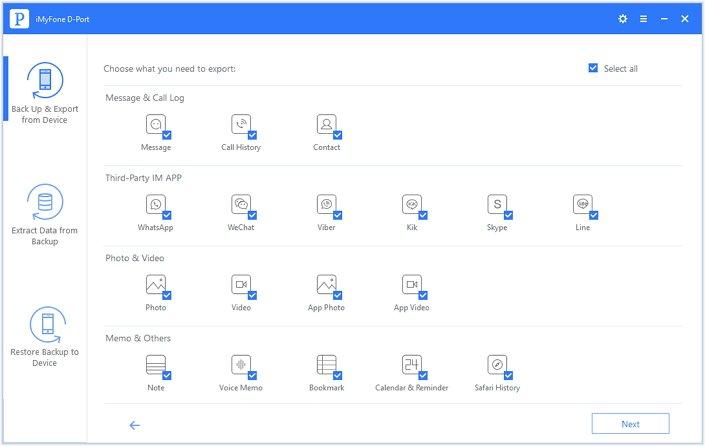Minimize the iMyFone D-Port window
The height and width of the screenshot is (446, 705).
click(x=664, y=19)
